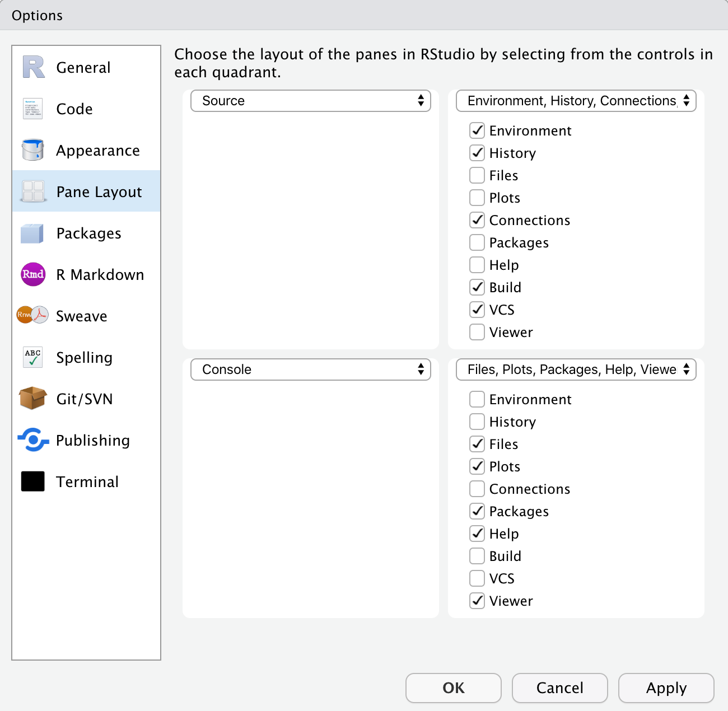728x711 pixels.
Task: Select the General options icon
Action: (x=32, y=67)
